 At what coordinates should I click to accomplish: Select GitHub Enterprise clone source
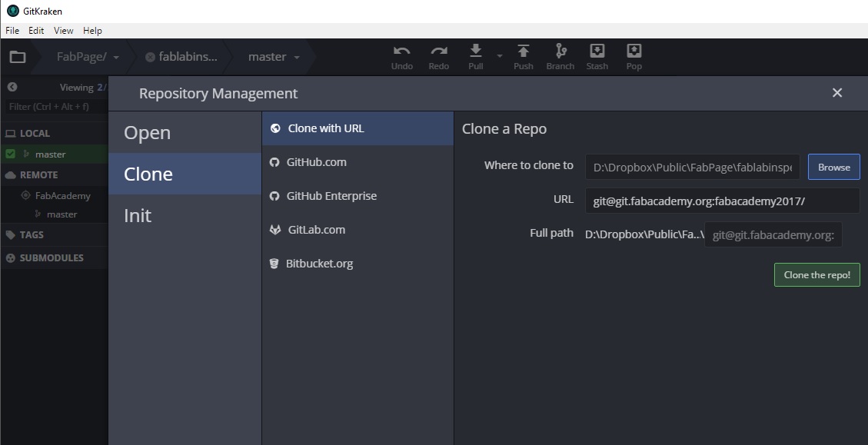[358, 196]
